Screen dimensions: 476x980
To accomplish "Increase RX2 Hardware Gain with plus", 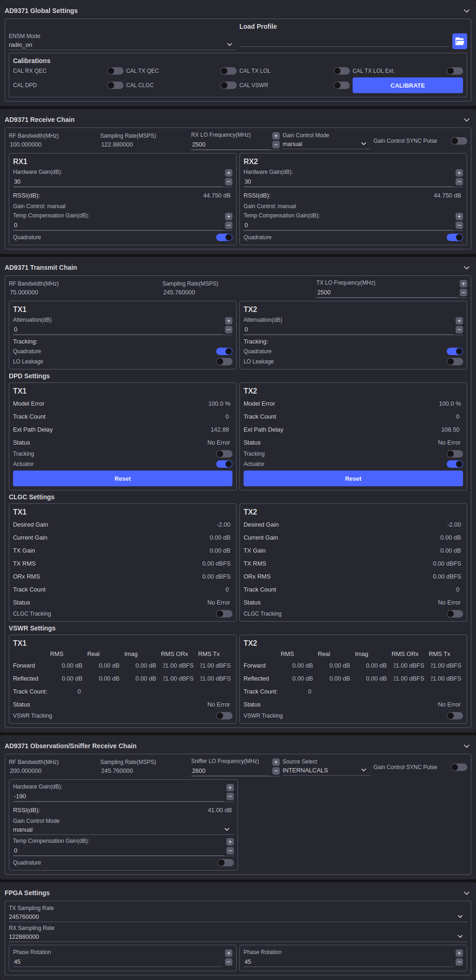I will [459, 173].
